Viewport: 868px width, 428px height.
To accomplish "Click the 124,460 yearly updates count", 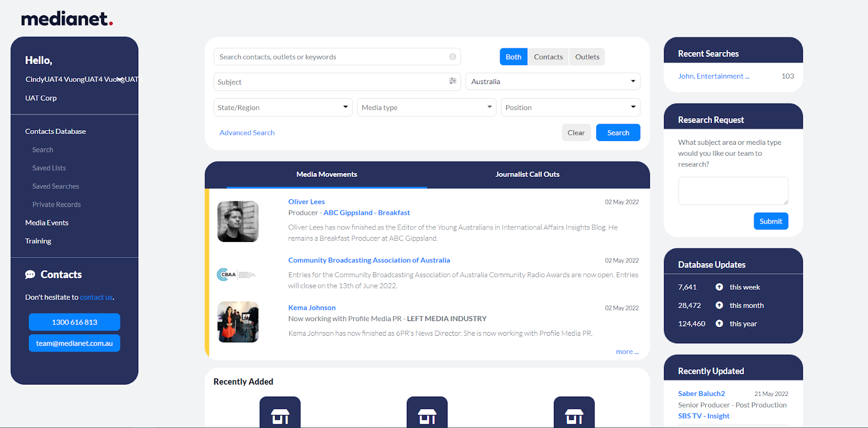I will [692, 323].
